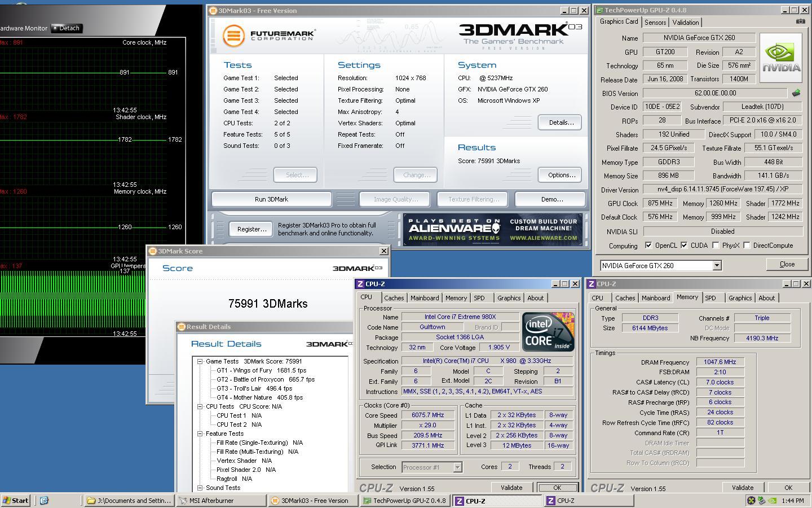
Task: Click the MSI Afterburner taskbar button
Action: tap(220, 501)
